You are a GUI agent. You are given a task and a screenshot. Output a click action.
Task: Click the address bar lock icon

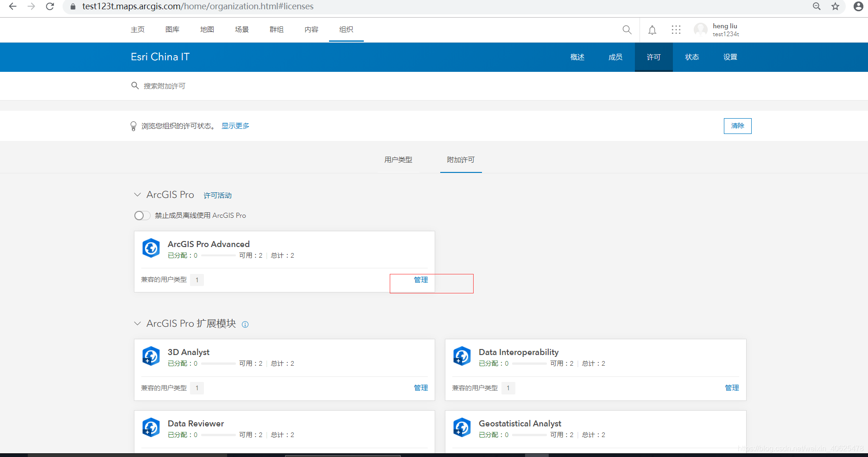click(x=73, y=6)
